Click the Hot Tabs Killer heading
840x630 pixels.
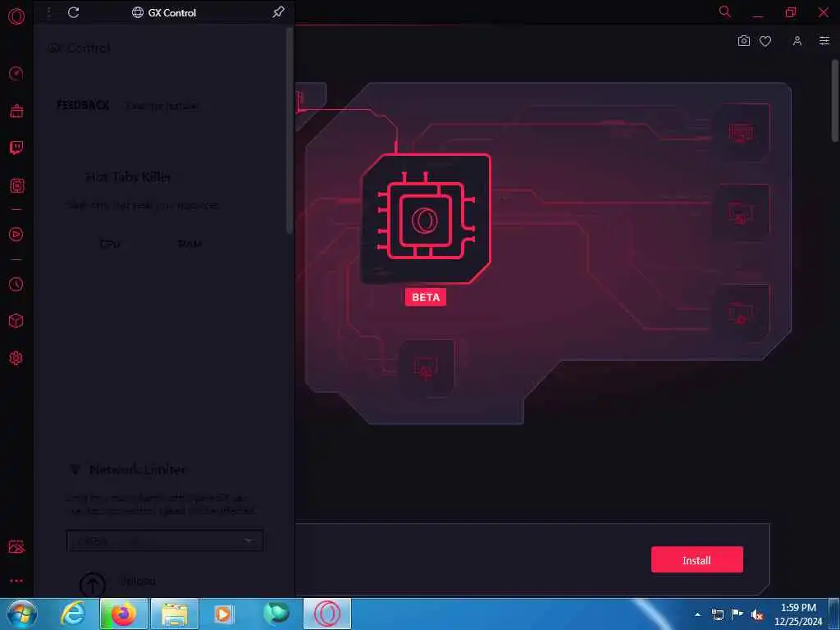[129, 177]
